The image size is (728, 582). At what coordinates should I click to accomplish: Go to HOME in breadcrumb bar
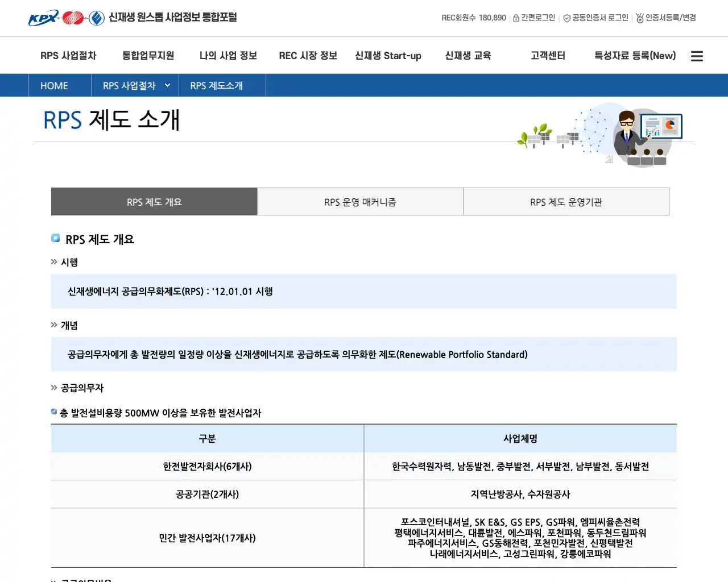pyautogui.click(x=54, y=86)
